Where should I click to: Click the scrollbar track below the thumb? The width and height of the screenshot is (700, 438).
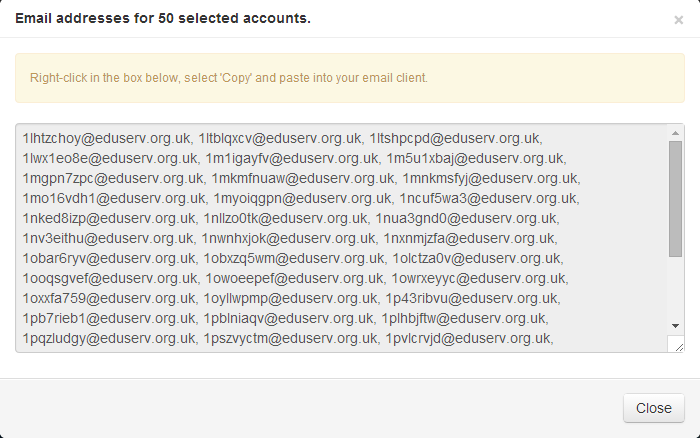(x=676, y=290)
